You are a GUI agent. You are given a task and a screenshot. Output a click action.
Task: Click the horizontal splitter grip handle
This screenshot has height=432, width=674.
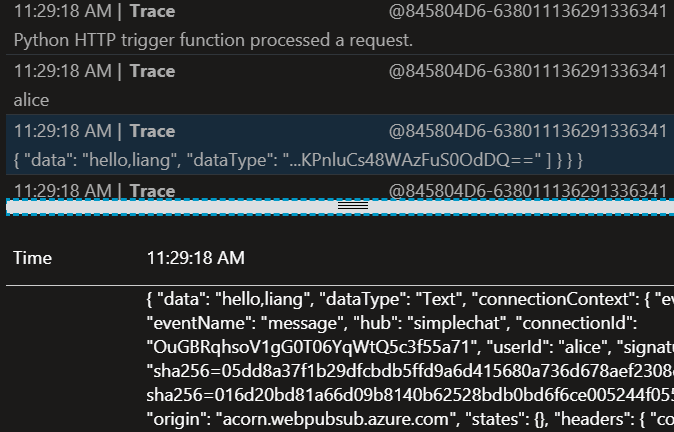[x=353, y=206]
